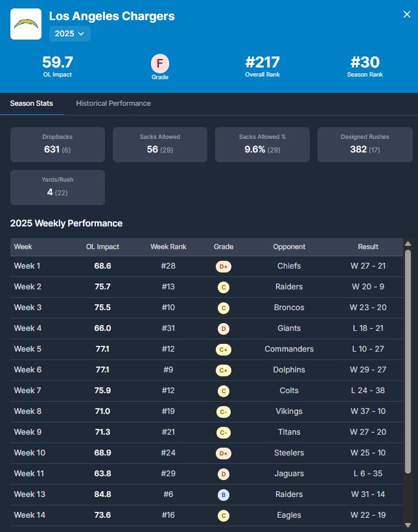Click the Week 5 C+ grade badge
The height and width of the screenshot is (532, 418).
point(224,349)
